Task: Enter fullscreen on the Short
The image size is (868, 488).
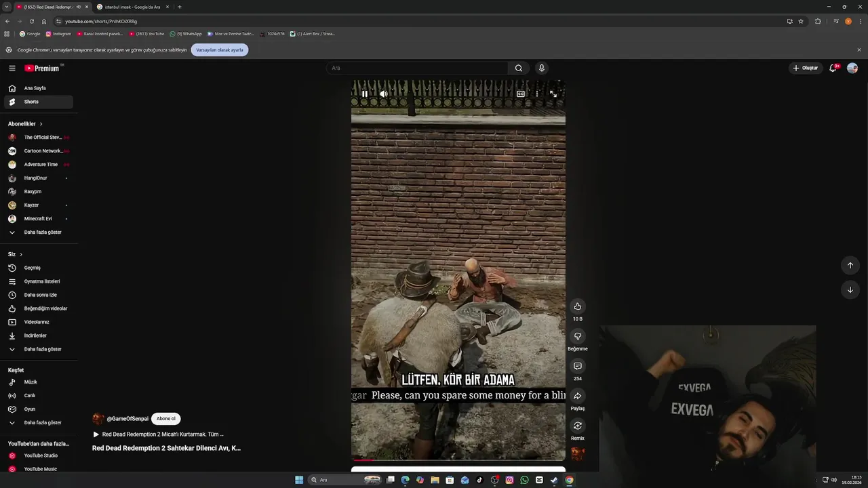Action: pyautogui.click(x=553, y=94)
